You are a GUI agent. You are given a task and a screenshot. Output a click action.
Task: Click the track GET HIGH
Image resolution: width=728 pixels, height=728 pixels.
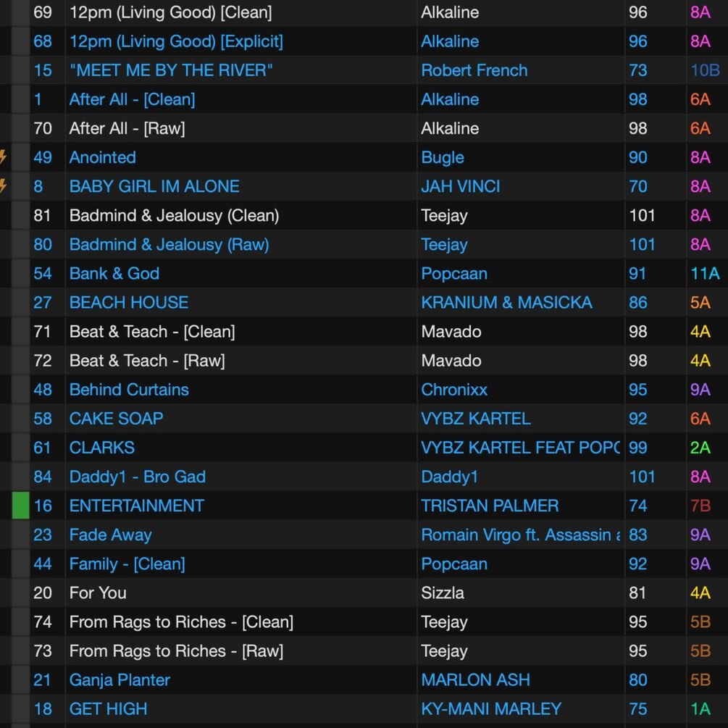pos(108,708)
